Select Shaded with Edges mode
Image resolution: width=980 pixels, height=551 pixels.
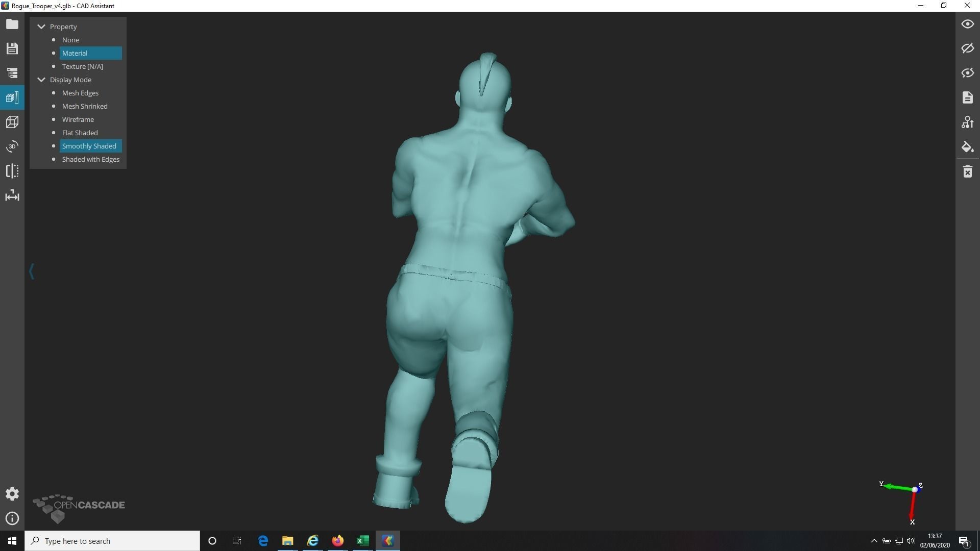coord(90,159)
